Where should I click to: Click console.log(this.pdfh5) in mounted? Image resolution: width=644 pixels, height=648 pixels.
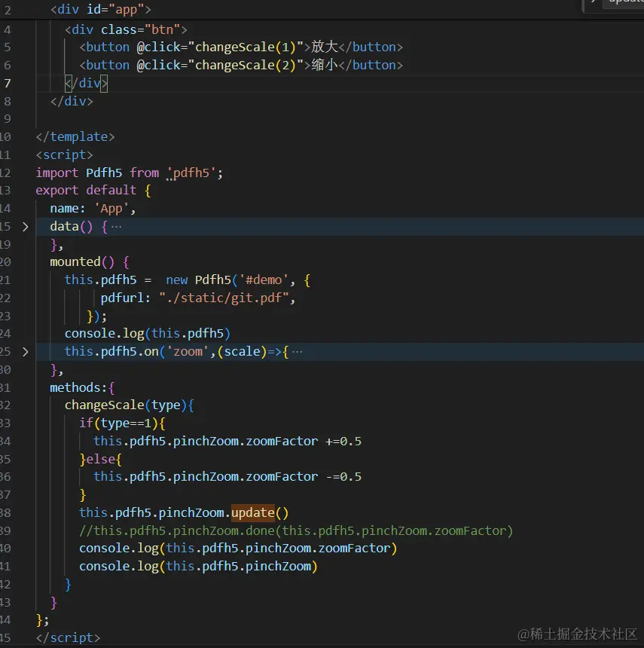tap(147, 334)
